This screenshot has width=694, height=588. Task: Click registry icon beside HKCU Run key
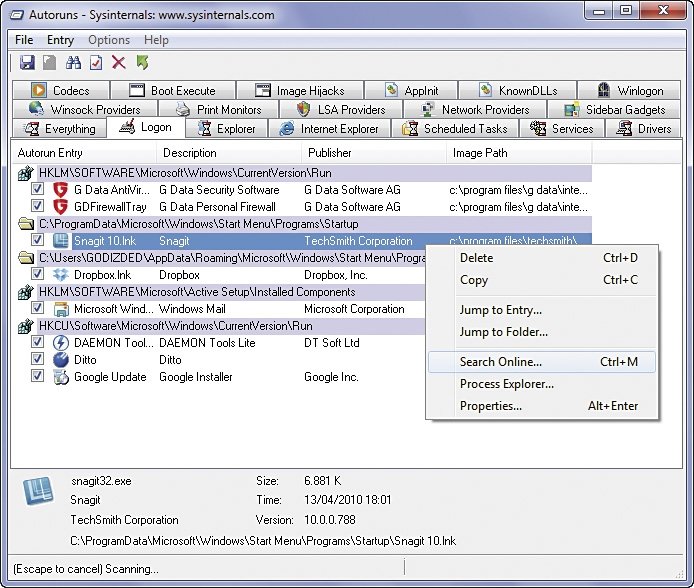coord(26,326)
